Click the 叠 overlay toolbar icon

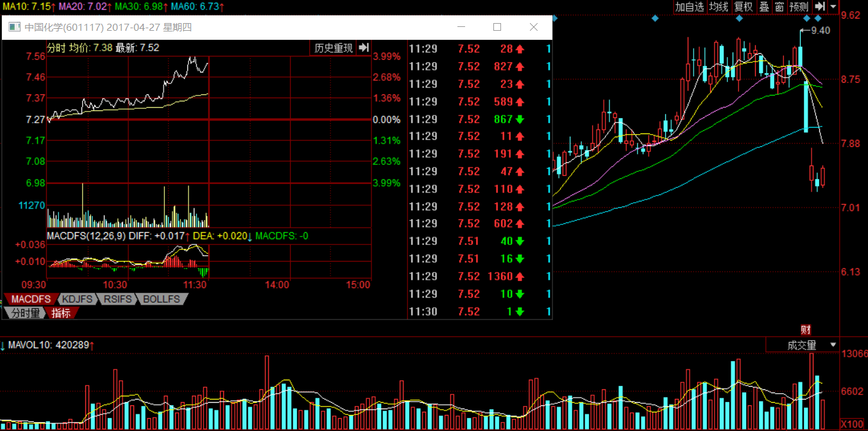pyautogui.click(x=764, y=6)
